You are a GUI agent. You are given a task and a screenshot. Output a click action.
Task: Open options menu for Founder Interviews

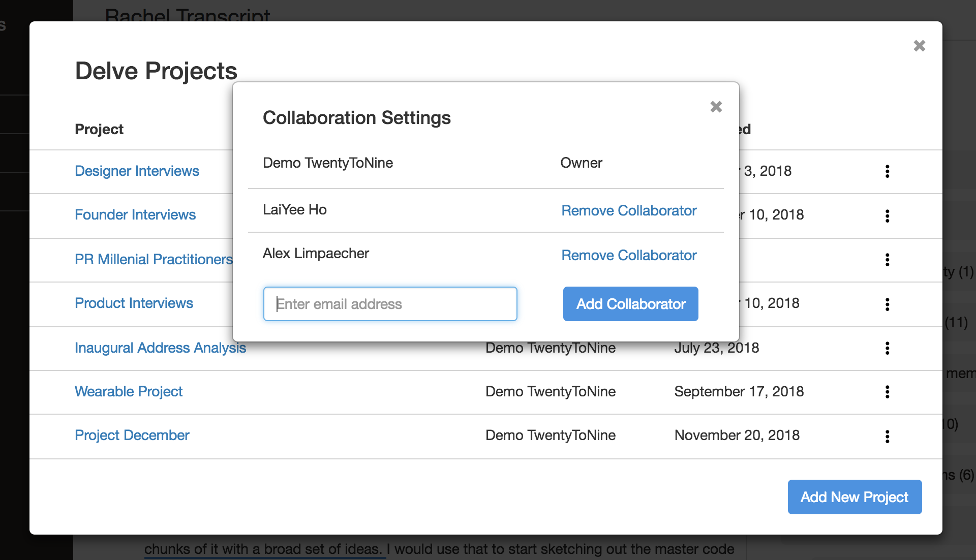[x=888, y=216]
